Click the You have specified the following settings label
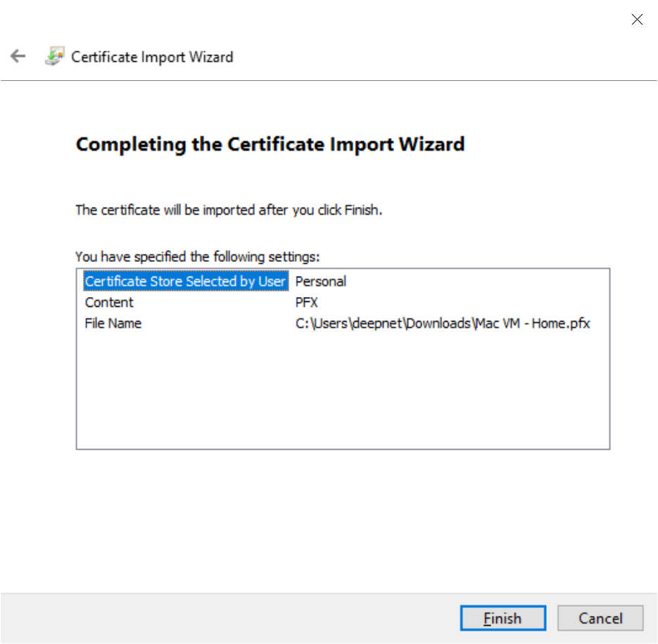 (198, 256)
